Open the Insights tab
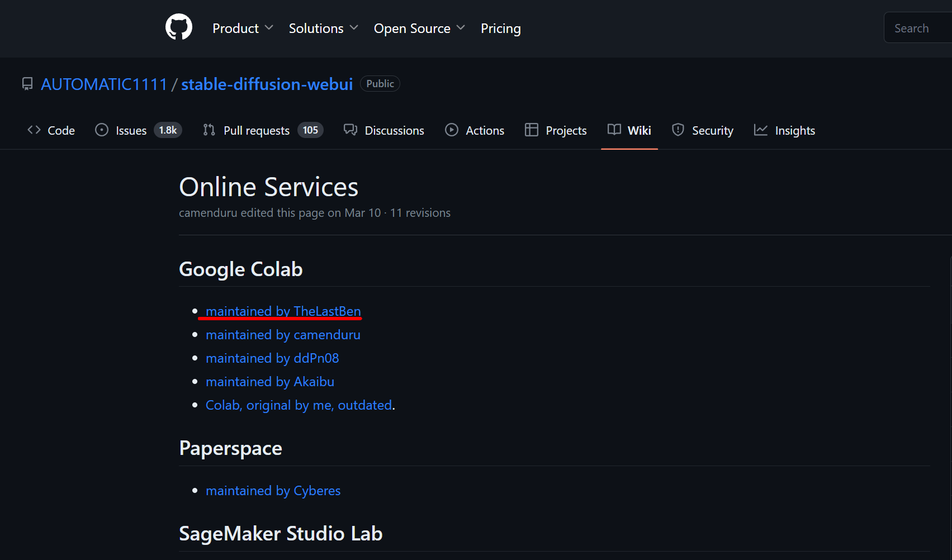 point(785,130)
